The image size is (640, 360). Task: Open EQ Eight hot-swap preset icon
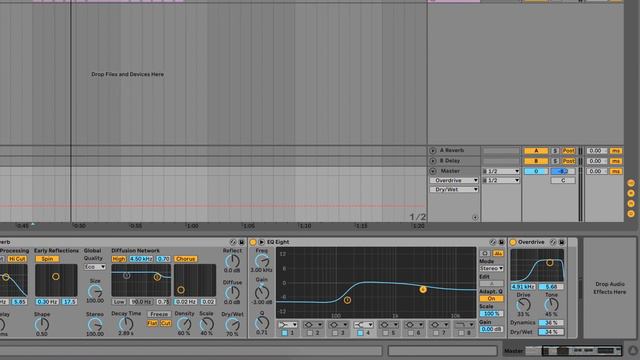tap(493, 242)
